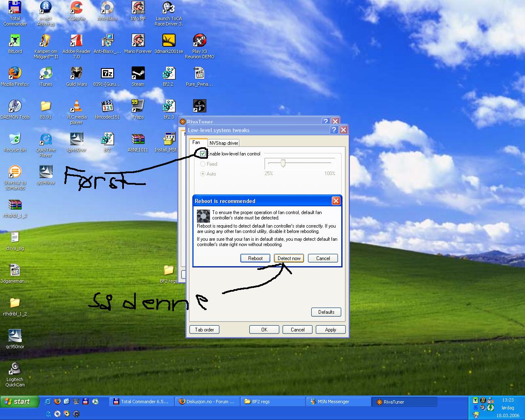Select the iTunes desktop shortcut
Screen dimensions: 525x420
[46, 77]
